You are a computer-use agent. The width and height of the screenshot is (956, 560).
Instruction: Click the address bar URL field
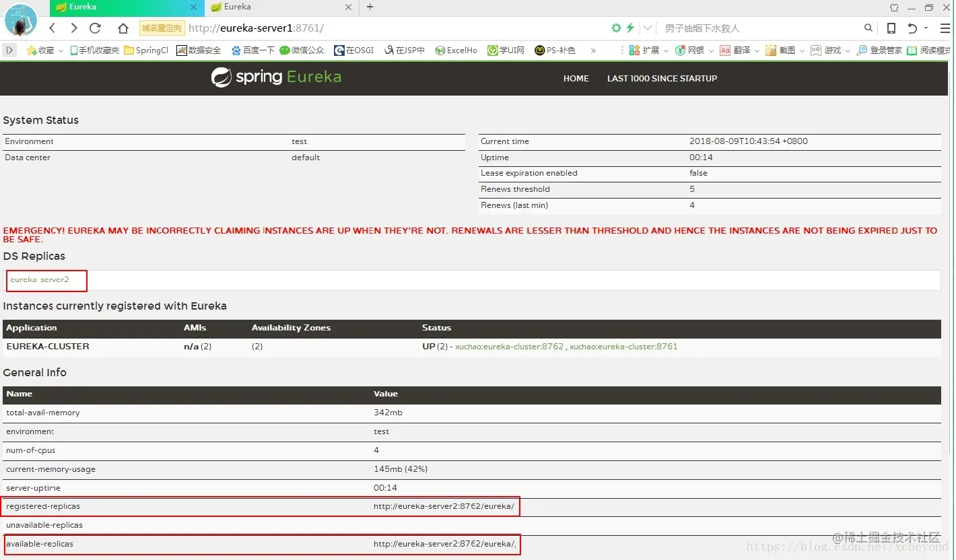[x=397, y=28]
